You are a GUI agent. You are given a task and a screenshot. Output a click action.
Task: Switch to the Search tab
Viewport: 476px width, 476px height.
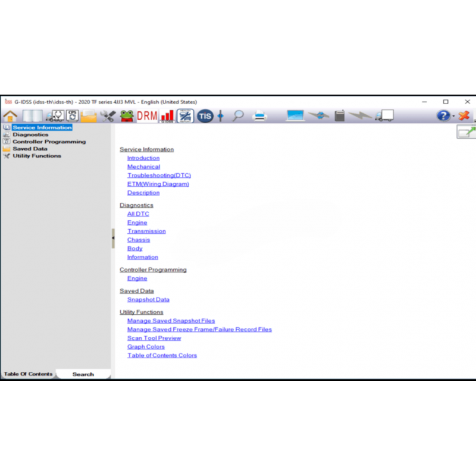click(83, 374)
